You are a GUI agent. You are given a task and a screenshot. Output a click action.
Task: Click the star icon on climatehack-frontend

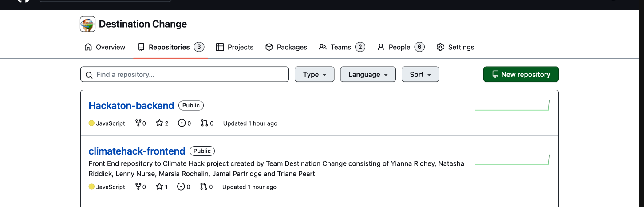point(159,187)
